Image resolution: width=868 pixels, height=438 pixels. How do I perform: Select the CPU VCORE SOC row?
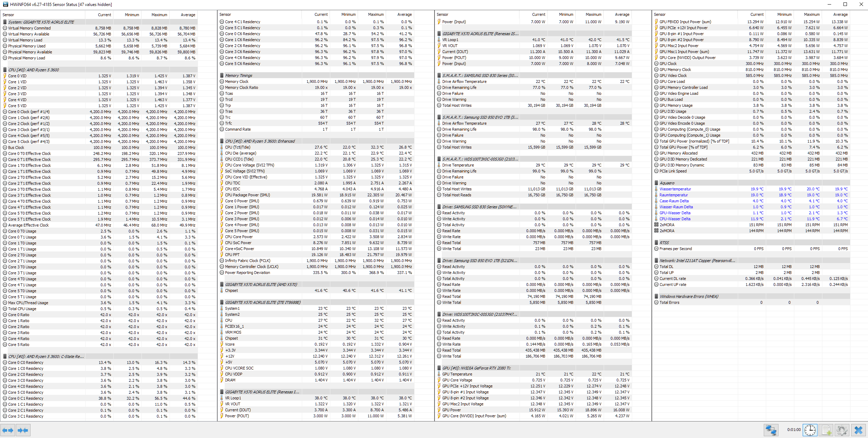(316, 368)
